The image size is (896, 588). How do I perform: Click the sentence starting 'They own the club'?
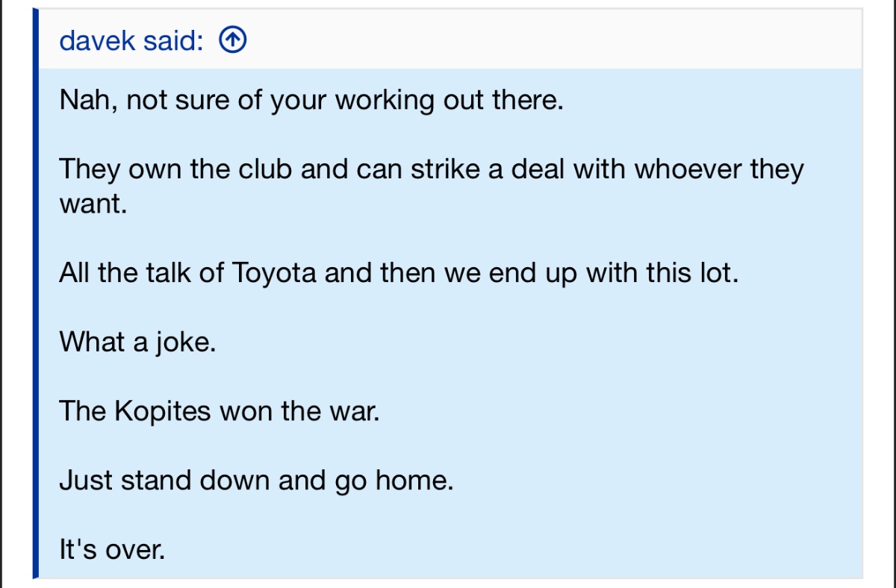pos(432,186)
